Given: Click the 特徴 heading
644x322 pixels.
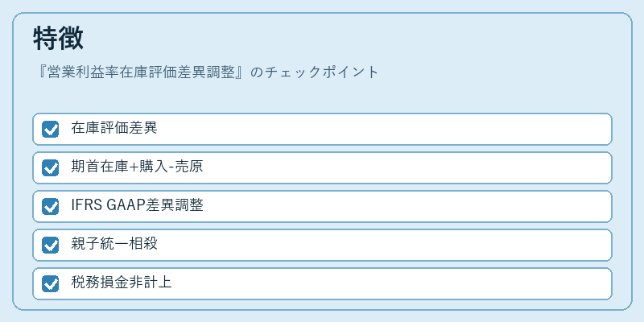Looking at the screenshot, I should (x=58, y=39).
